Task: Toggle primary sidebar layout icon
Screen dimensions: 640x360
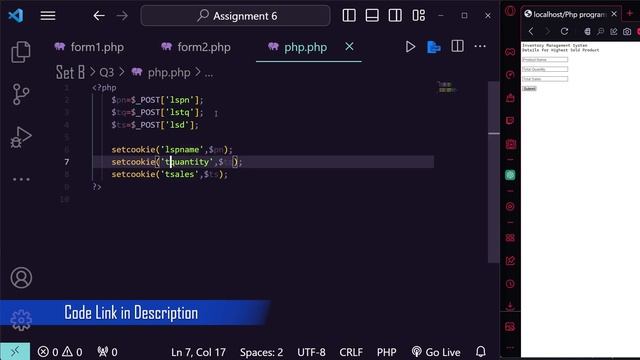Action: (x=349, y=16)
